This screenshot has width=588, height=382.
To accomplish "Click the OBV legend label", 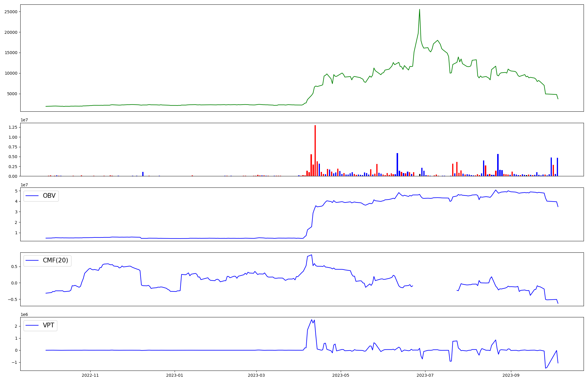I will pyautogui.click(x=49, y=196).
